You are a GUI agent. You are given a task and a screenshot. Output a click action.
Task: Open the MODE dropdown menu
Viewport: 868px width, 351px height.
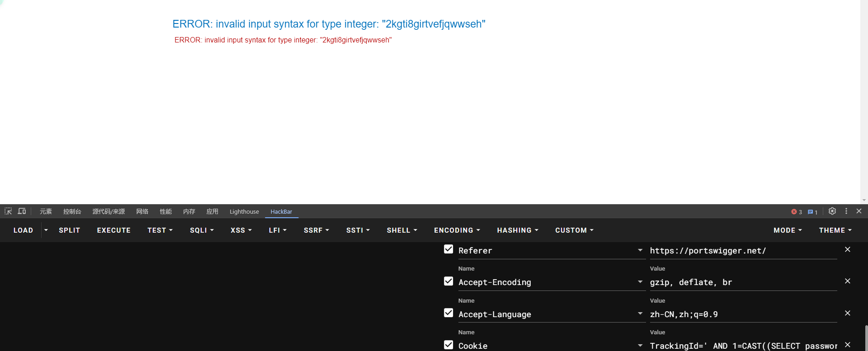(788, 230)
